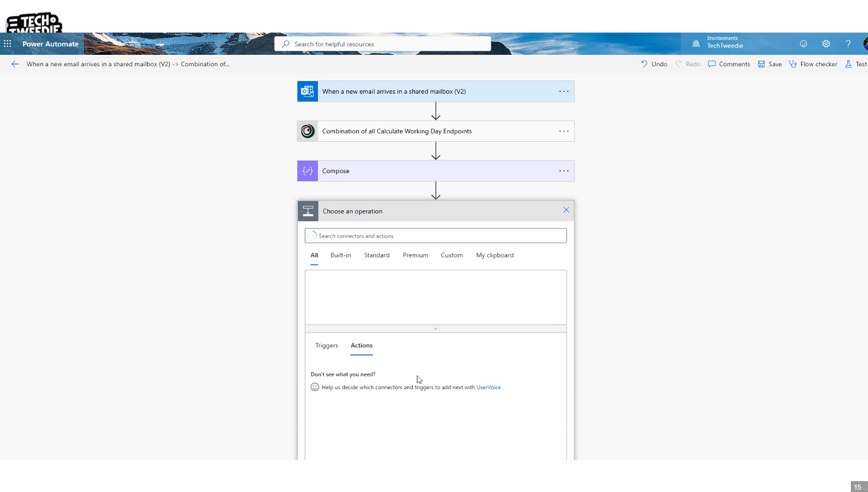Viewport: 868px width, 492px height.
Task: Click the Outlook shared mailbox trigger icon
Action: (x=308, y=91)
